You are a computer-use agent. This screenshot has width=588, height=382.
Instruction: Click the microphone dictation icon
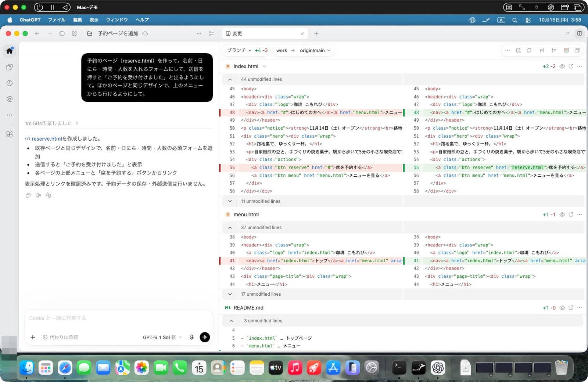[x=191, y=337]
